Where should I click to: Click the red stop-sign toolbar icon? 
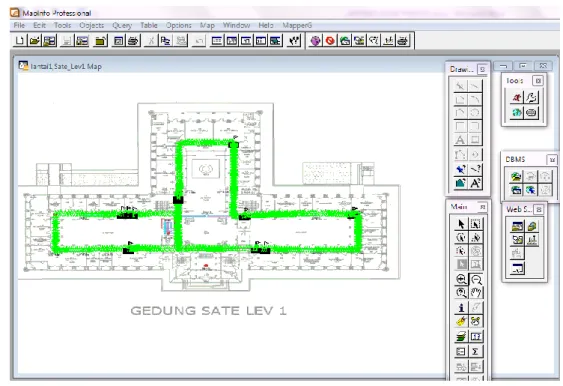coord(330,41)
